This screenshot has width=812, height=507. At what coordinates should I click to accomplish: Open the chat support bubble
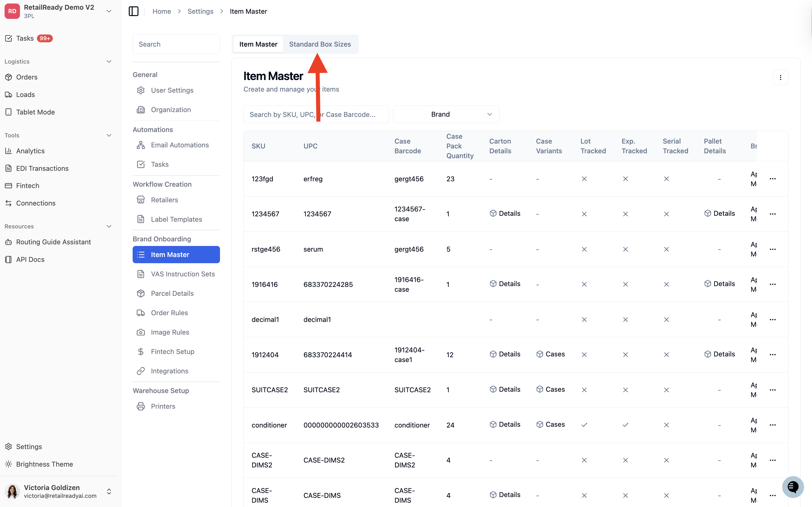[793, 487]
